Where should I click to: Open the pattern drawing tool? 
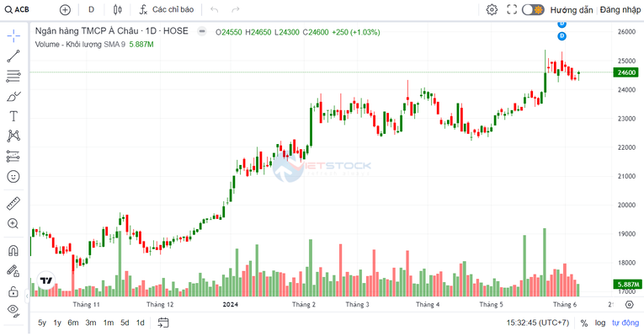pyautogui.click(x=13, y=136)
